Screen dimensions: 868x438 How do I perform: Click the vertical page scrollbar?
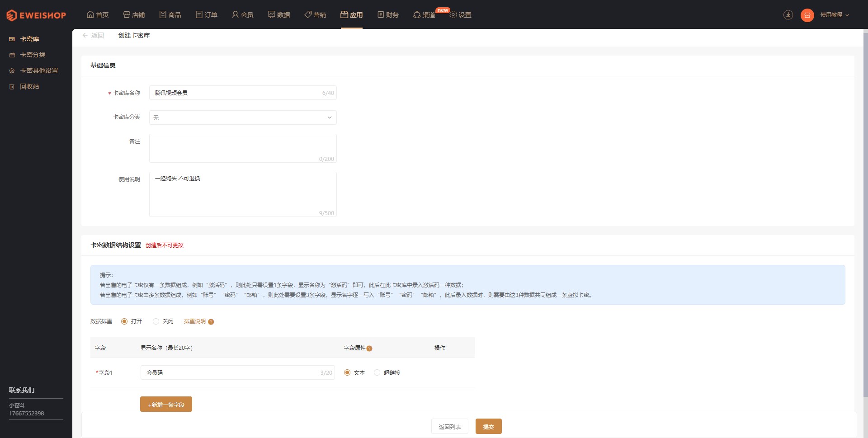865,215
